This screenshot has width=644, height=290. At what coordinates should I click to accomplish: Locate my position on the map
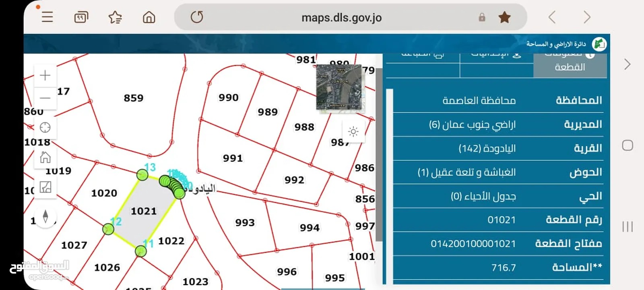(x=45, y=127)
